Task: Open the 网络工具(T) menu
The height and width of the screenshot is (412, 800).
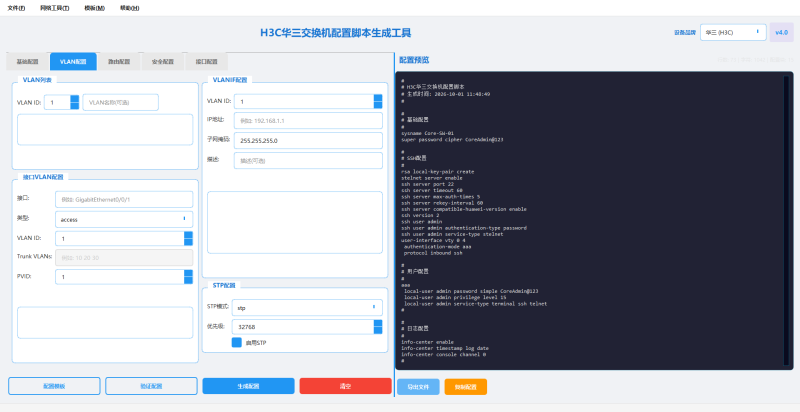Action: (55, 8)
